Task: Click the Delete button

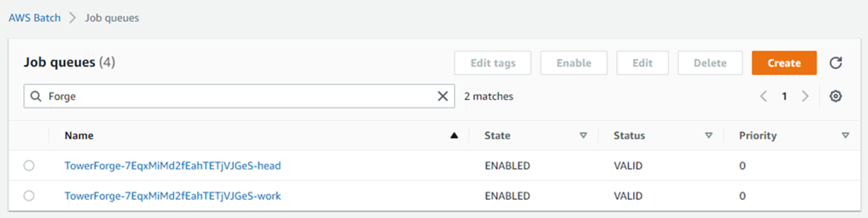Action: (710, 63)
